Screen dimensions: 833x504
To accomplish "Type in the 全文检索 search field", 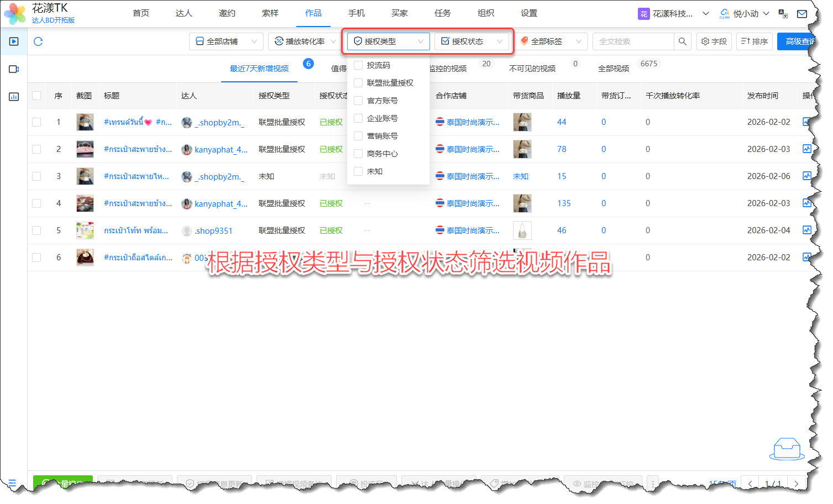I will tap(633, 41).
